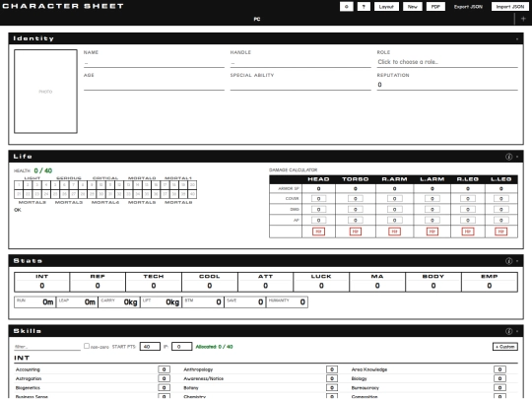The image size is (532, 399).
Task: Export sheet with the PDF button
Action: (435, 7)
